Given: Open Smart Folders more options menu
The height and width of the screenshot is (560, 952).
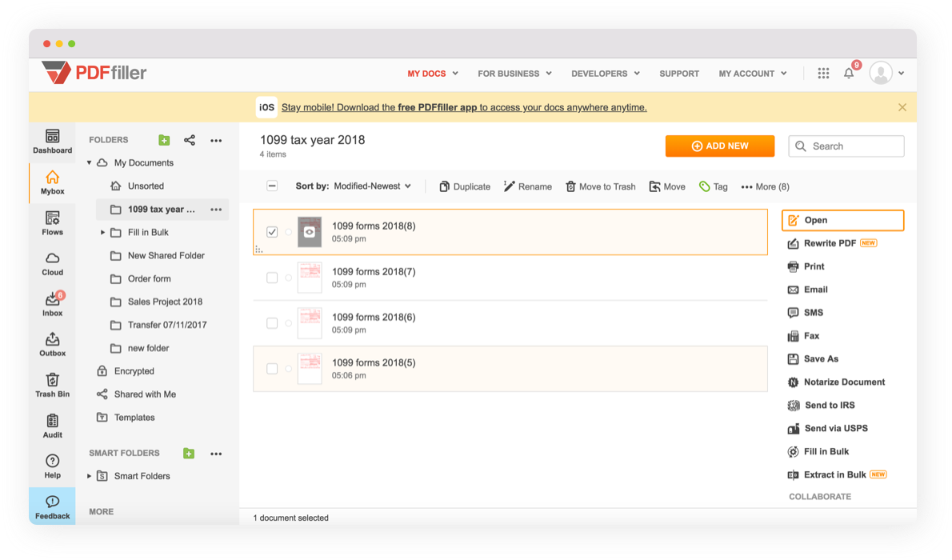Looking at the screenshot, I should click(x=216, y=454).
